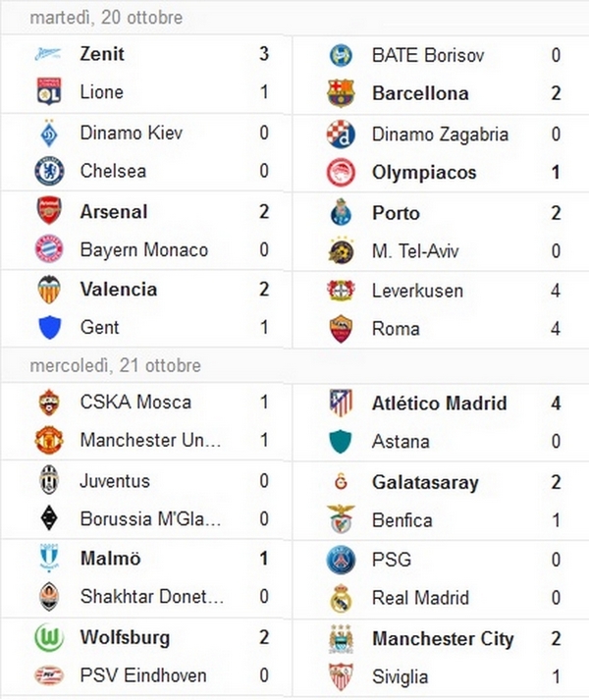Click the Bayern Monaco logo

point(49,249)
